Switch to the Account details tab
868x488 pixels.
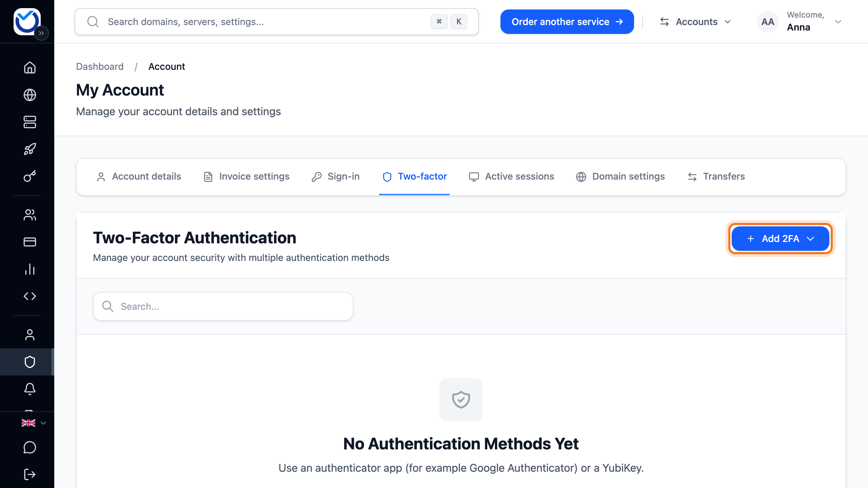pos(139,177)
